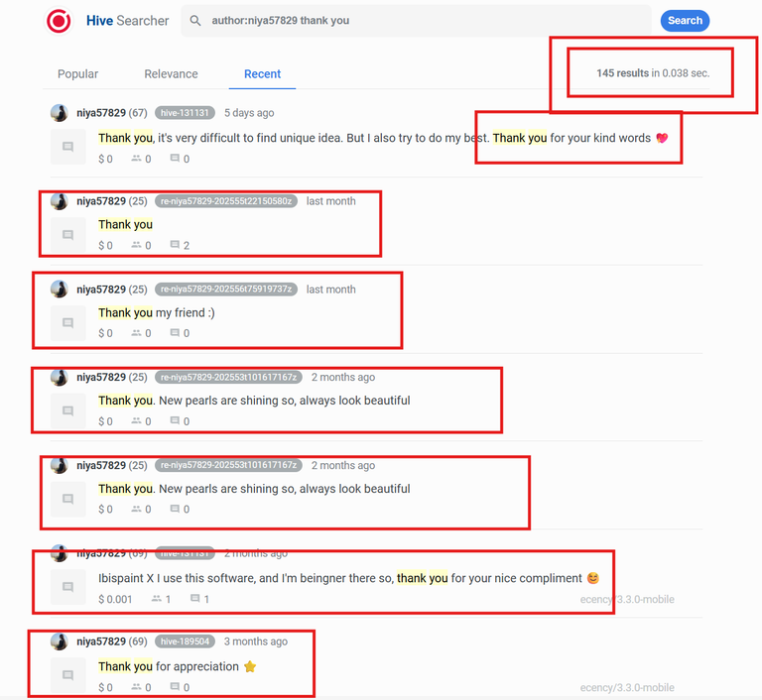Click the search query input field

coord(416,21)
